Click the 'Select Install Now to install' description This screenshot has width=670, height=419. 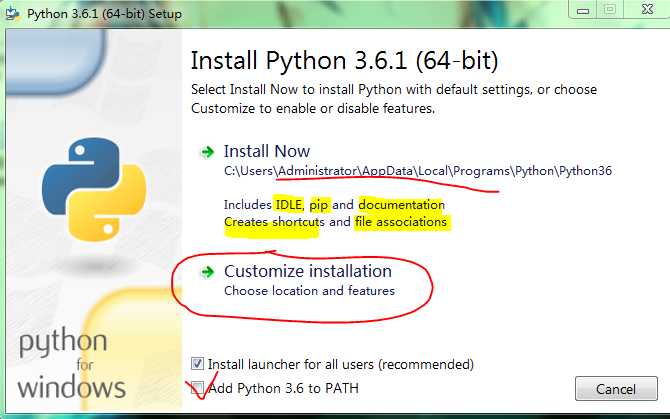394,99
